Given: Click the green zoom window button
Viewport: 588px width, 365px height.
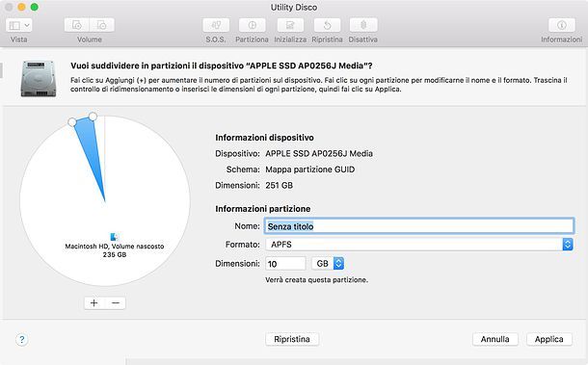Looking at the screenshot, I should [34, 7].
